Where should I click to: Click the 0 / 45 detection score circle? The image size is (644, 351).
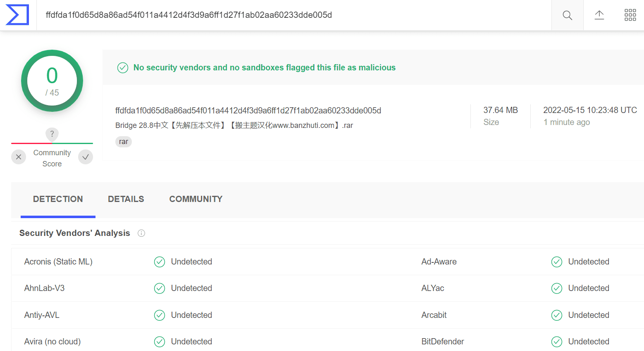click(x=52, y=81)
